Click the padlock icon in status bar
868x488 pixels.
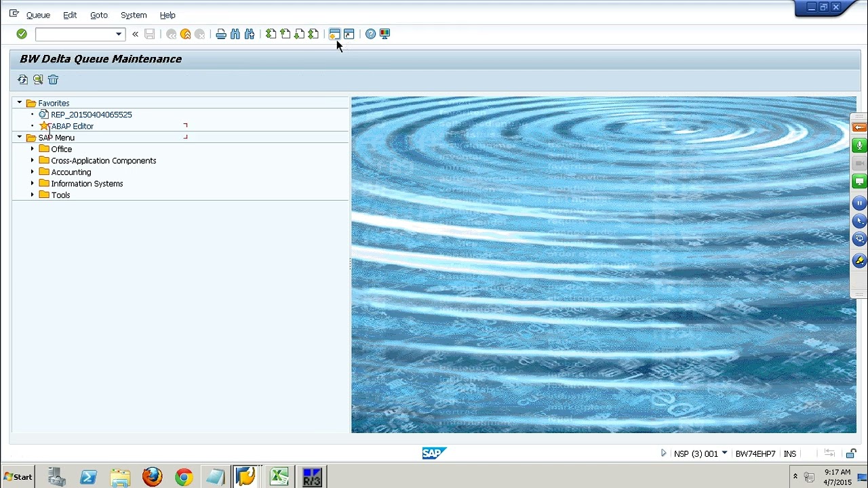click(x=851, y=453)
